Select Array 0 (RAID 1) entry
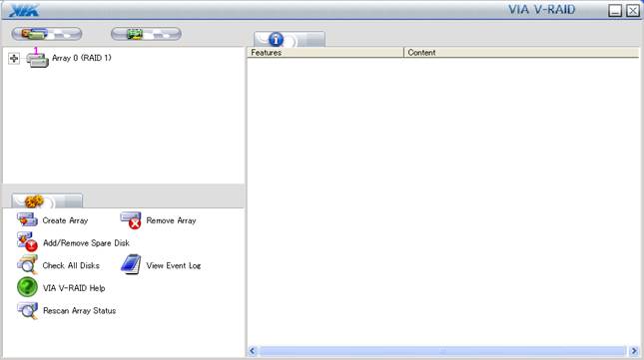The image size is (644, 360). click(x=81, y=58)
